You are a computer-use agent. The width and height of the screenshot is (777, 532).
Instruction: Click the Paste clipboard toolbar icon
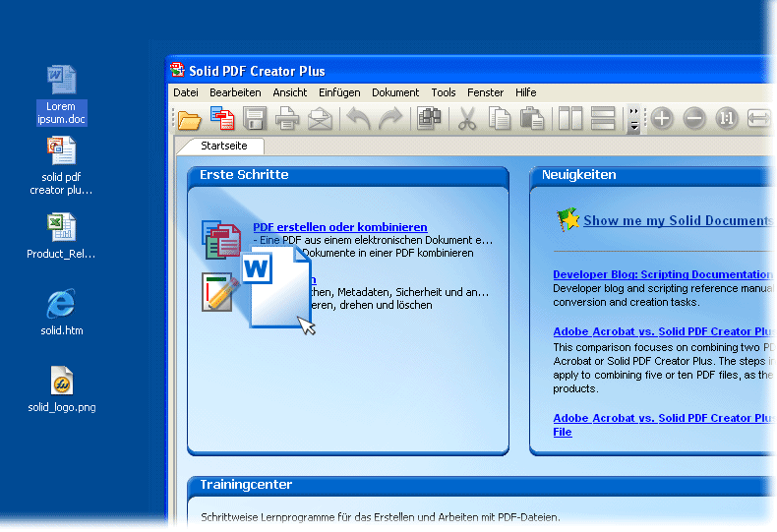[x=532, y=120]
